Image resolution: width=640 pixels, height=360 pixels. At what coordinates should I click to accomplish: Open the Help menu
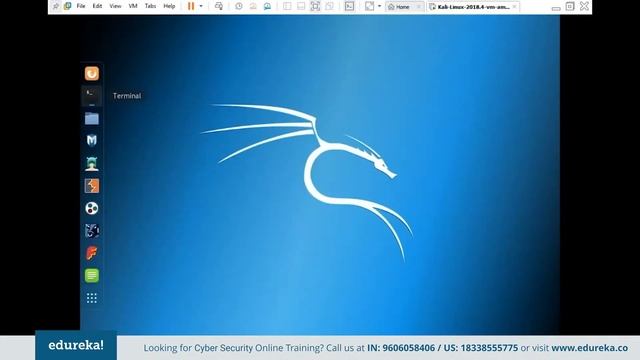tap(169, 6)
